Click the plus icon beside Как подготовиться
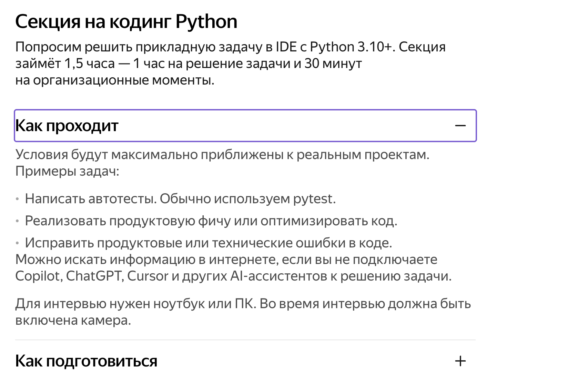This screenshot has width=588, height=372. [460, 361]
